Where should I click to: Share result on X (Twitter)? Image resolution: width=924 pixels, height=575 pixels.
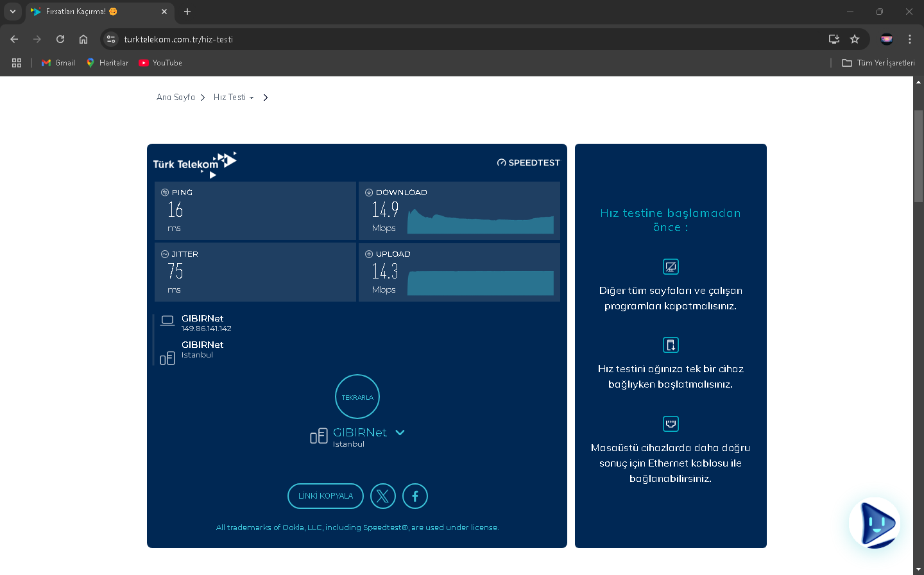click(383, 496)
